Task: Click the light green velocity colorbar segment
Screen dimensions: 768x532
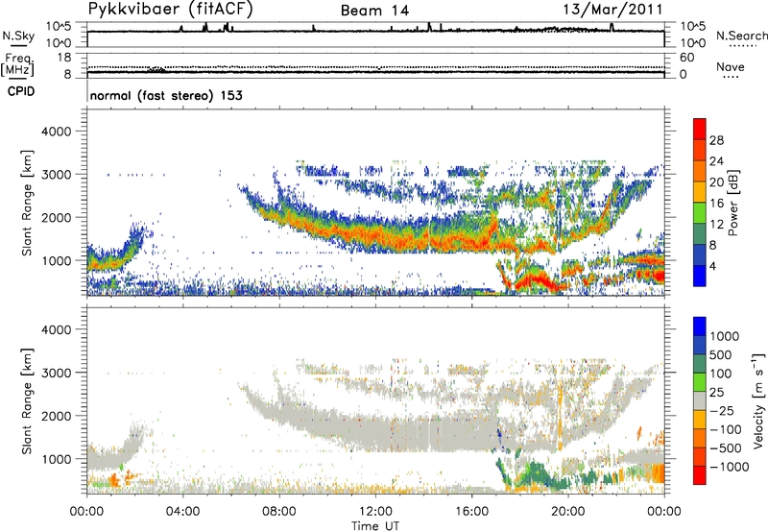Action: pos(700,382)
